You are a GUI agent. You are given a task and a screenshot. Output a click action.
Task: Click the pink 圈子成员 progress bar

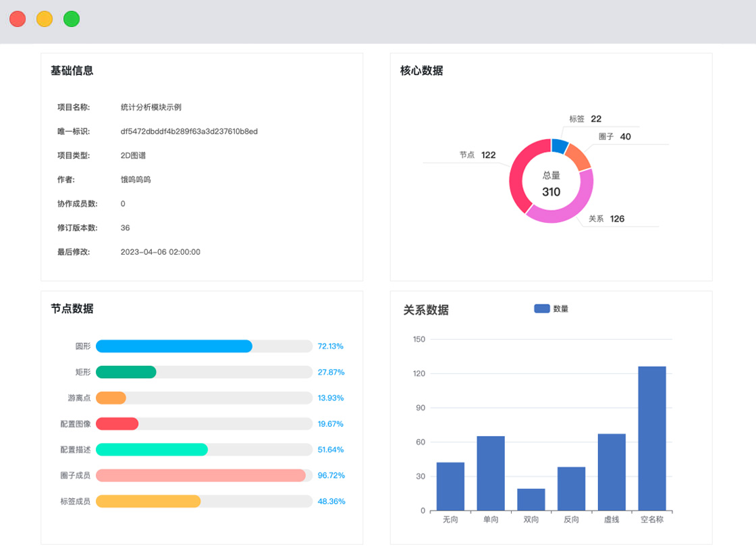pos(200,475)
